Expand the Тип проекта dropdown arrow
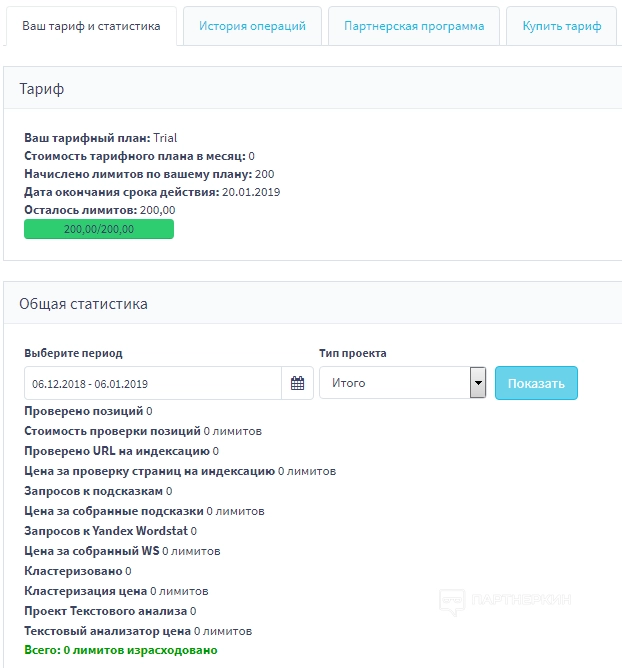 tap(478, 383)
